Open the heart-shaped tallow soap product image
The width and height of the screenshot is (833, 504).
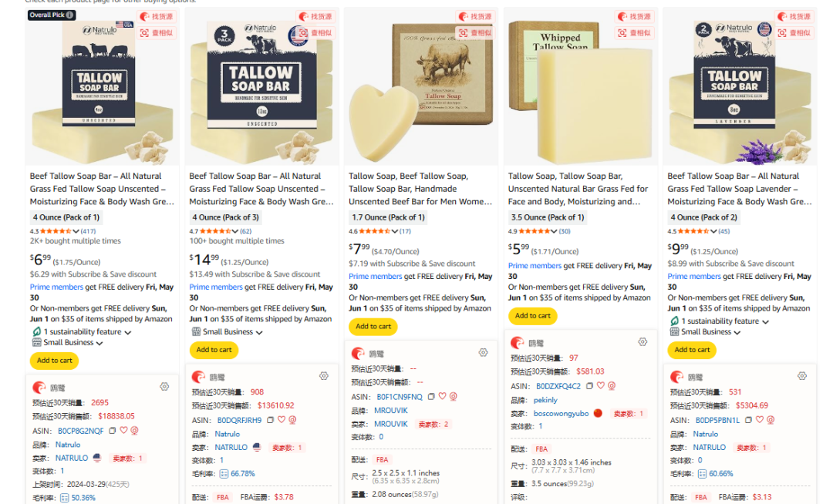(421, 88)
